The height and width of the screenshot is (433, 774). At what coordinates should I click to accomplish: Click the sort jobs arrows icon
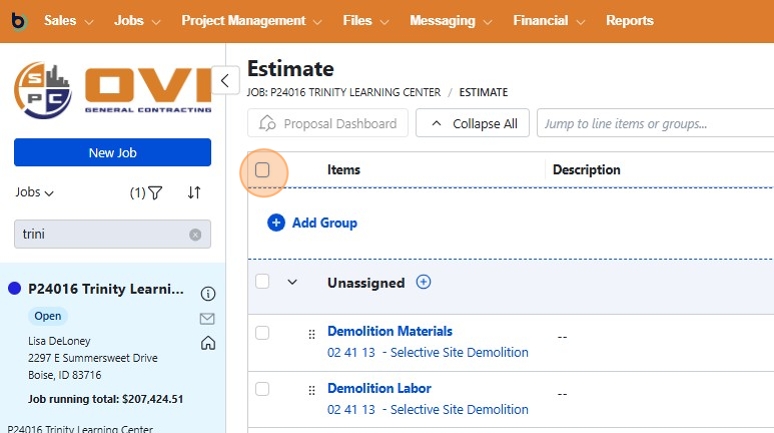pos(194,193)
